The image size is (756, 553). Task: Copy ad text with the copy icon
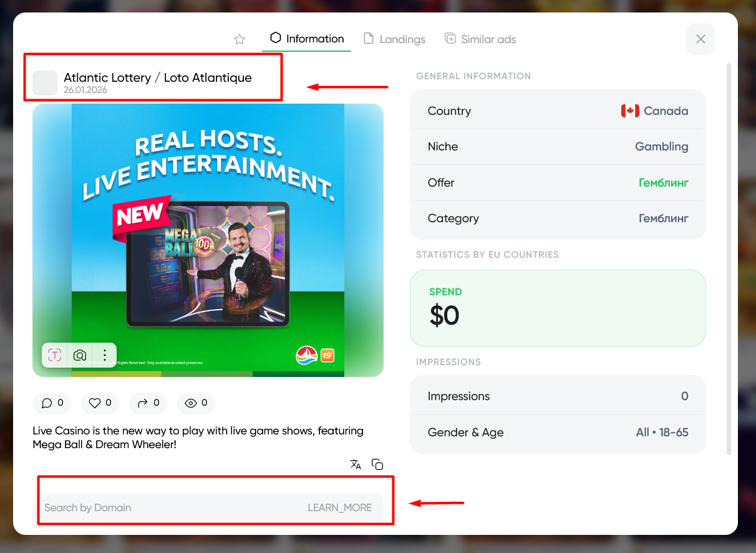point(377,464)
